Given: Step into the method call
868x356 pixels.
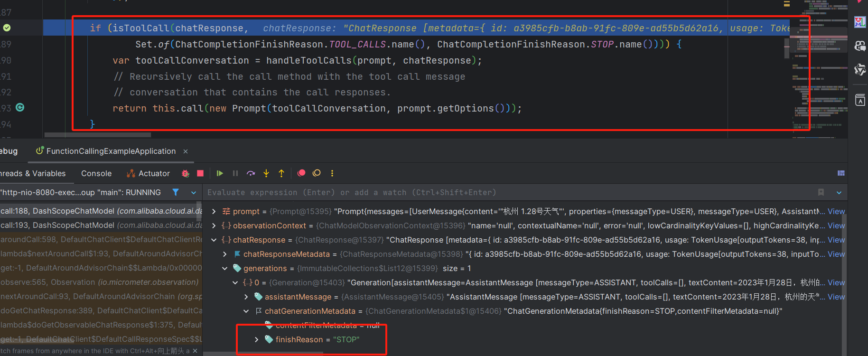Looking at the screenshot, I should point(266,174).
